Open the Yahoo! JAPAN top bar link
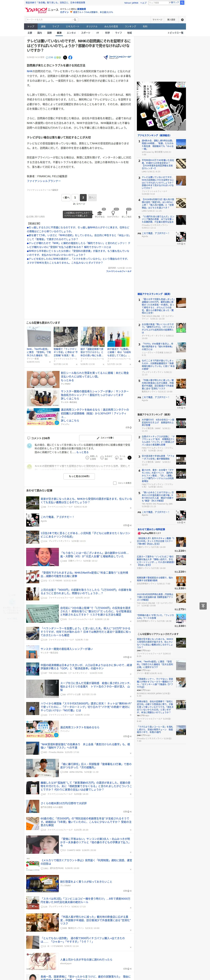210x980 pixels. 131,3
